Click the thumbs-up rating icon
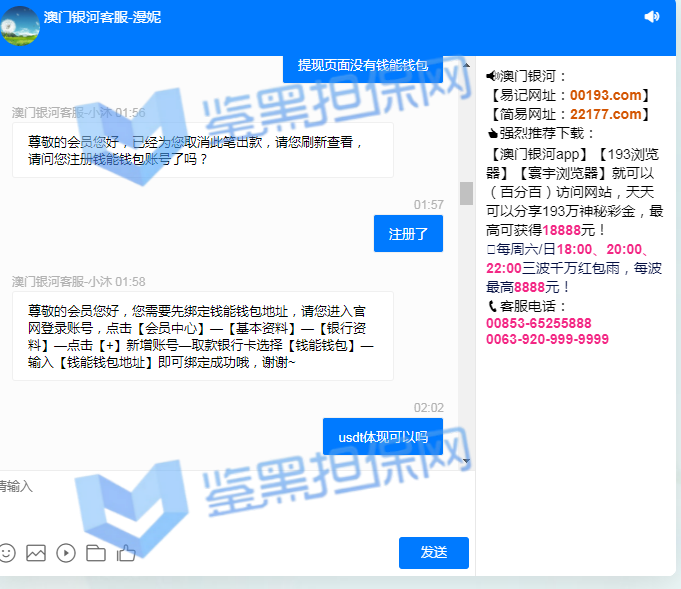681x589 pixels. (126, 552)
